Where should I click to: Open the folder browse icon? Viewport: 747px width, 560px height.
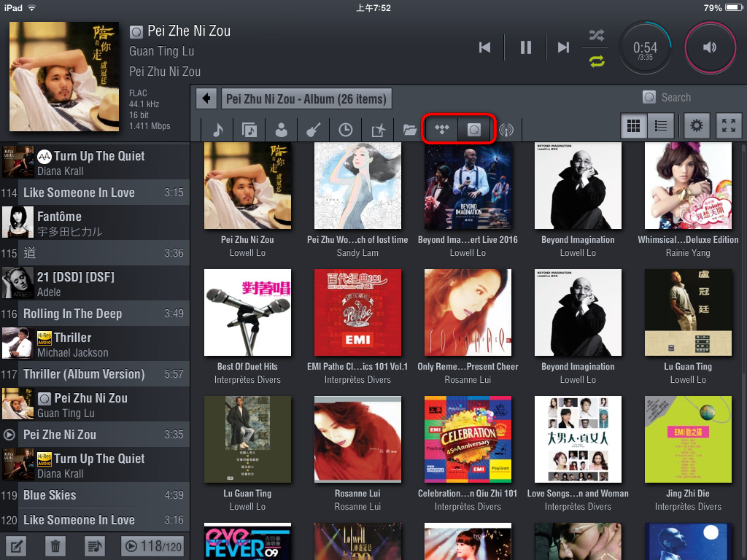click(410, 130)
